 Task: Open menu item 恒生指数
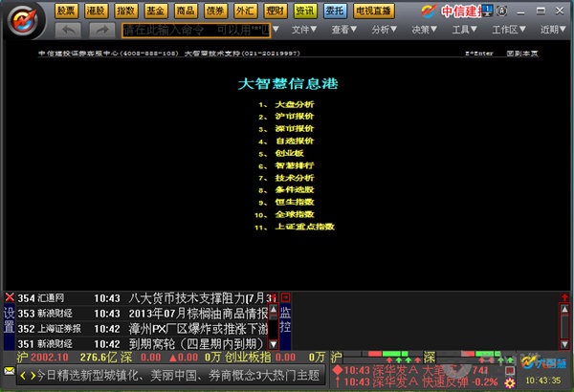pyautogui.click(x=295, y=202)
